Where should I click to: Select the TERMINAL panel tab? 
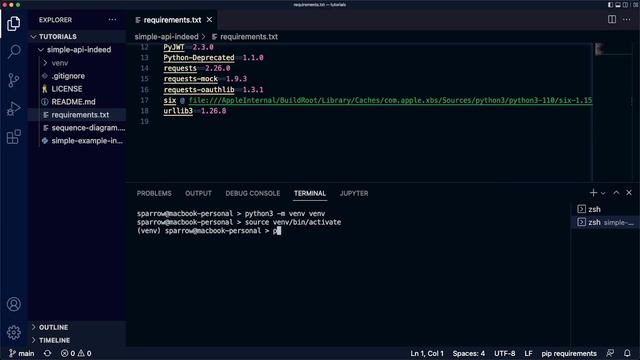(x=310, y=193)
